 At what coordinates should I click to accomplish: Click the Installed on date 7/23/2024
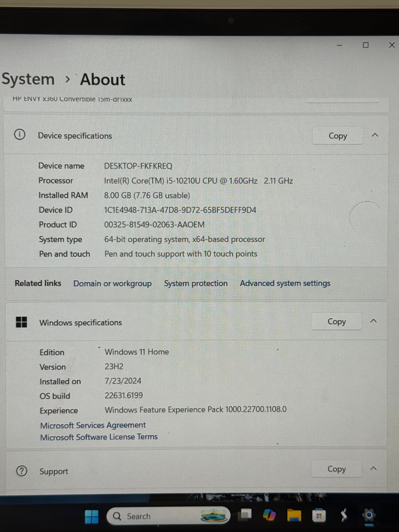coord(123,381)
